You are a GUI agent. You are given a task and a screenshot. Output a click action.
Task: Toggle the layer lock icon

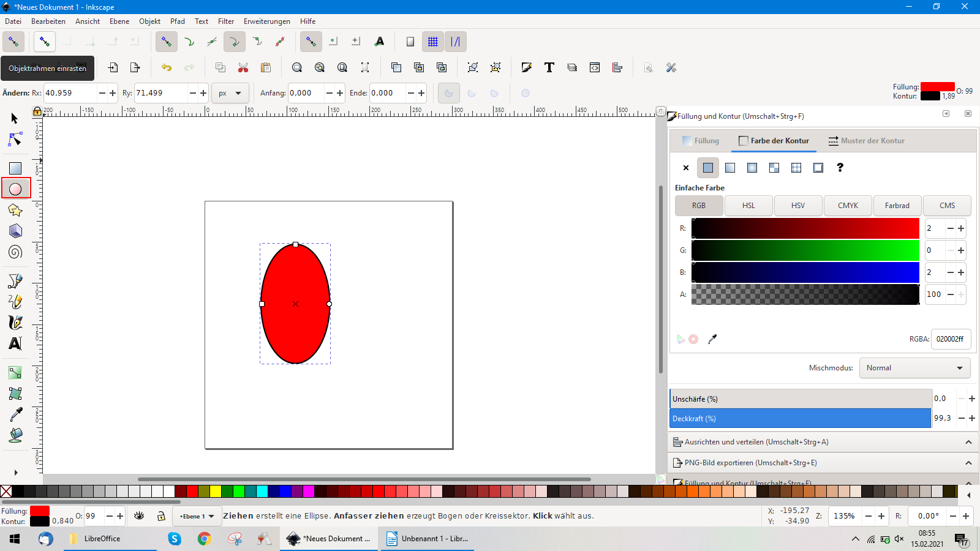click(x=161, y=516)
